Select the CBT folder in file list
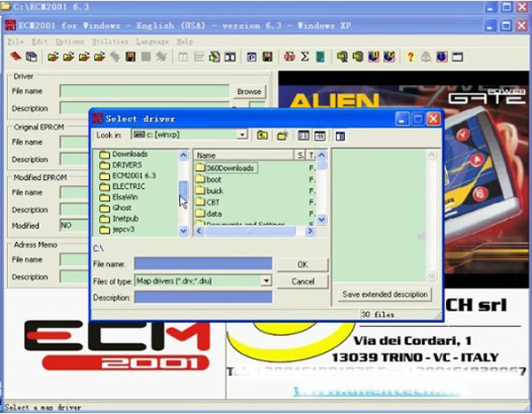The width and height of the screenshot is (532, 414). (x=207, y=202)
